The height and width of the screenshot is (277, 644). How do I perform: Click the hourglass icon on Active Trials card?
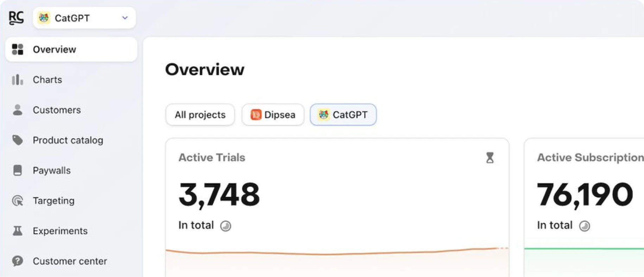(490, 158)
